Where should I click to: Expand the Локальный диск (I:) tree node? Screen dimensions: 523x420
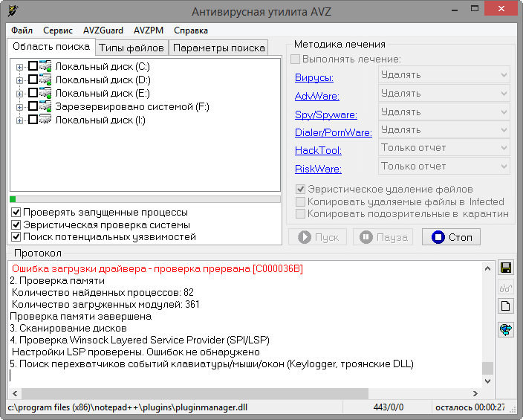pyautogui.click(x=19, y=120)
